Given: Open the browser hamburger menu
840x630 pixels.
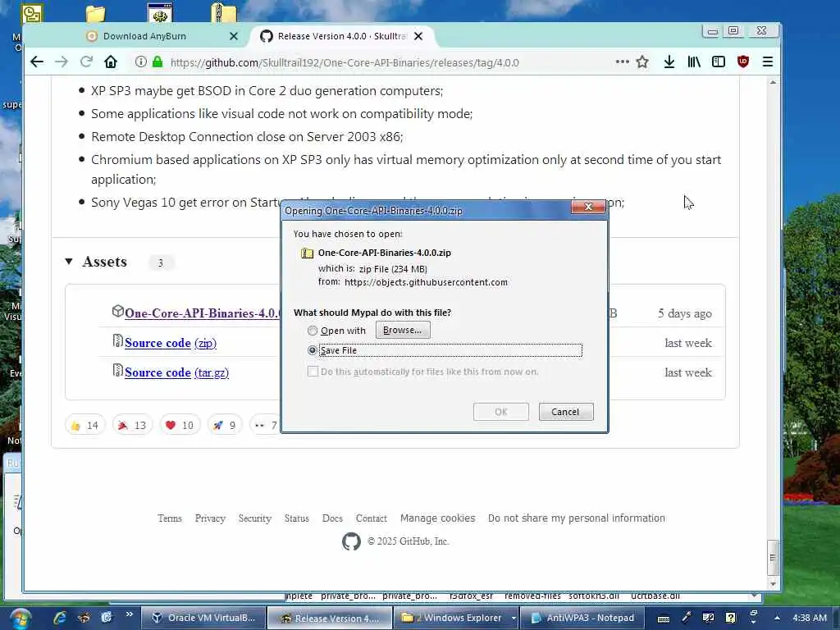Looking at the screenshot, I should tap(768, 62).
